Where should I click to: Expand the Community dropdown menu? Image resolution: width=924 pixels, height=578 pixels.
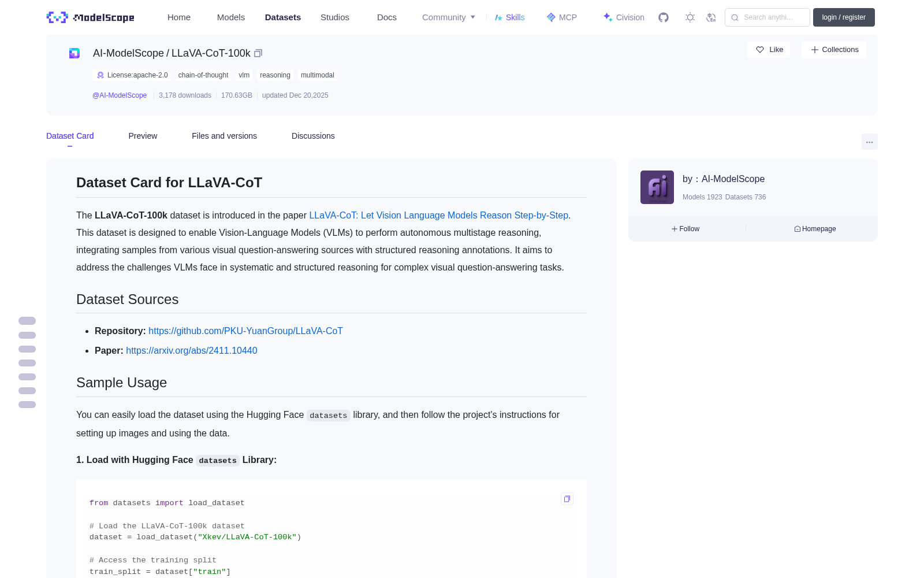[x=449, y=17]
